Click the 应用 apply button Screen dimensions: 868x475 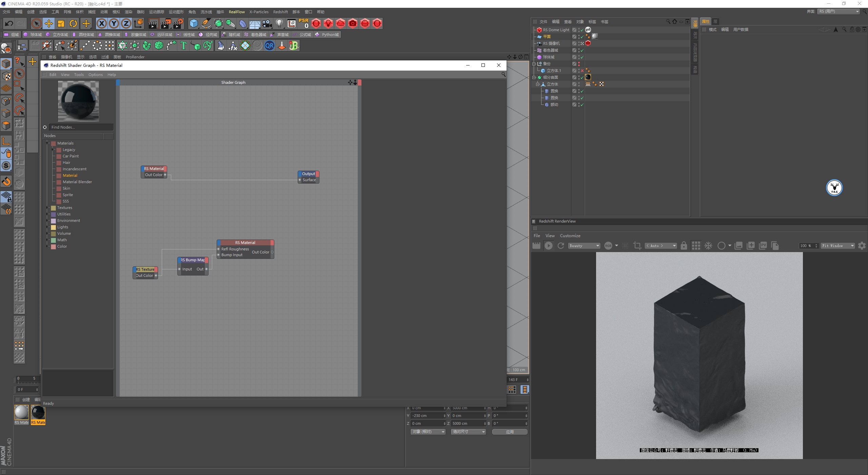tap(510, 432)
